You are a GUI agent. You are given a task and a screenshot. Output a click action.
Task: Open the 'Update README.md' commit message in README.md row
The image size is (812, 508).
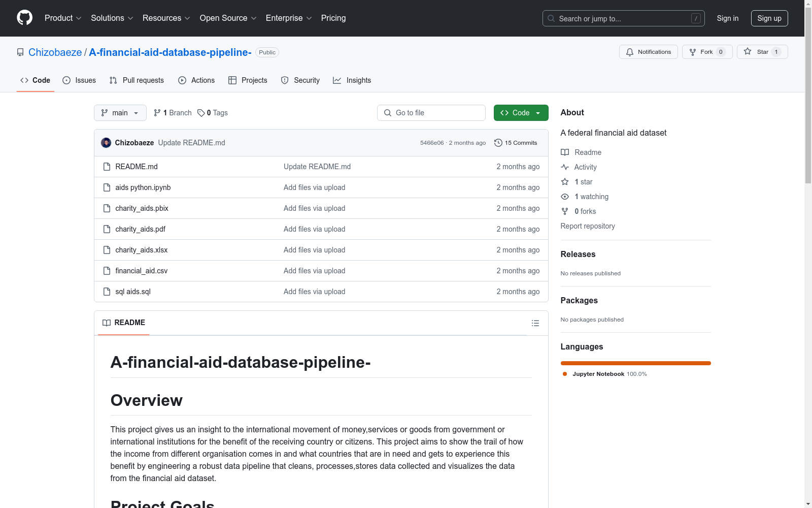point(317,167)
